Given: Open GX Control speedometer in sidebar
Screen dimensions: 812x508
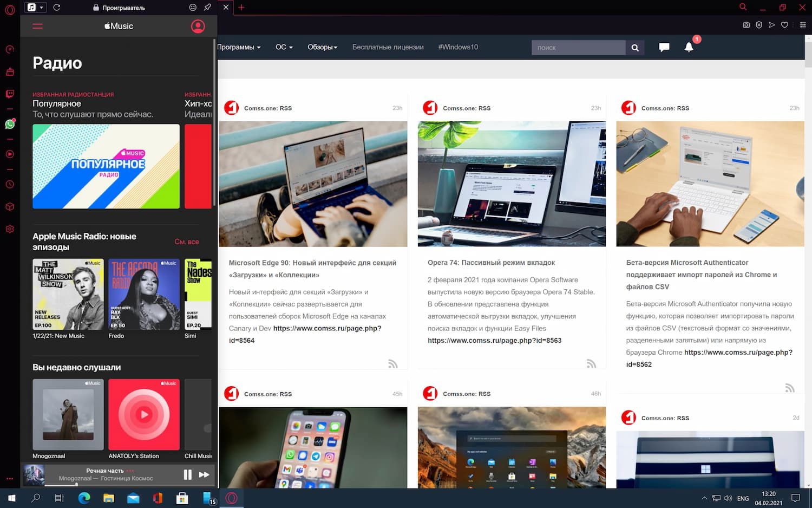Looking at the screenshot, I should pyautogui.click(x=10, y=49).
